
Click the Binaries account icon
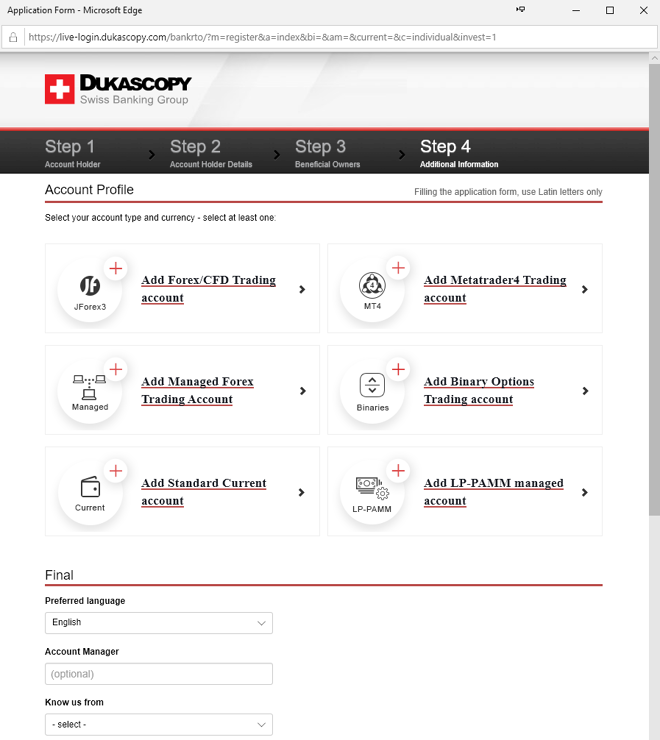[x=372, y=388]
